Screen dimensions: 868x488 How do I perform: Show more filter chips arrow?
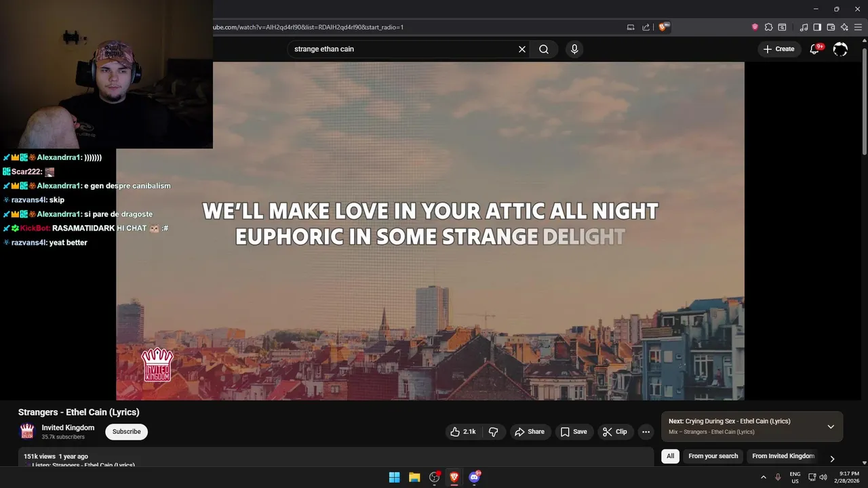click(832, 459)
